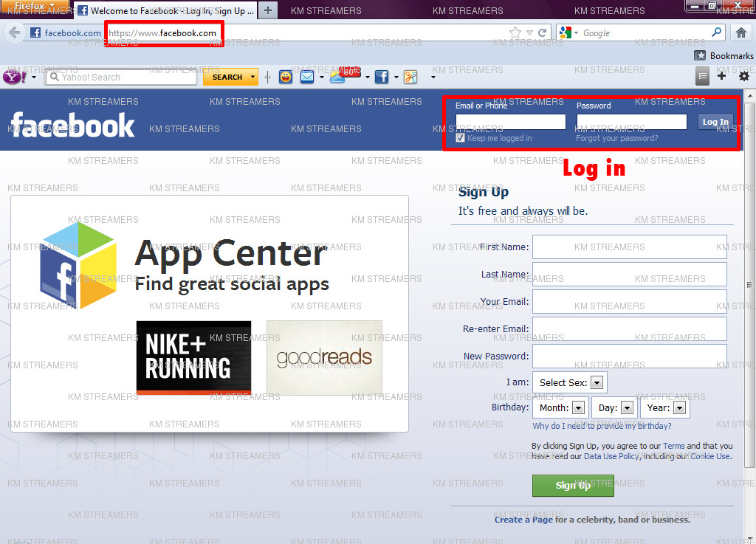This screenshot has height=544, width=756.
Task: Open the Yahoo Mail envelope icon
Action: coord(307,77)
